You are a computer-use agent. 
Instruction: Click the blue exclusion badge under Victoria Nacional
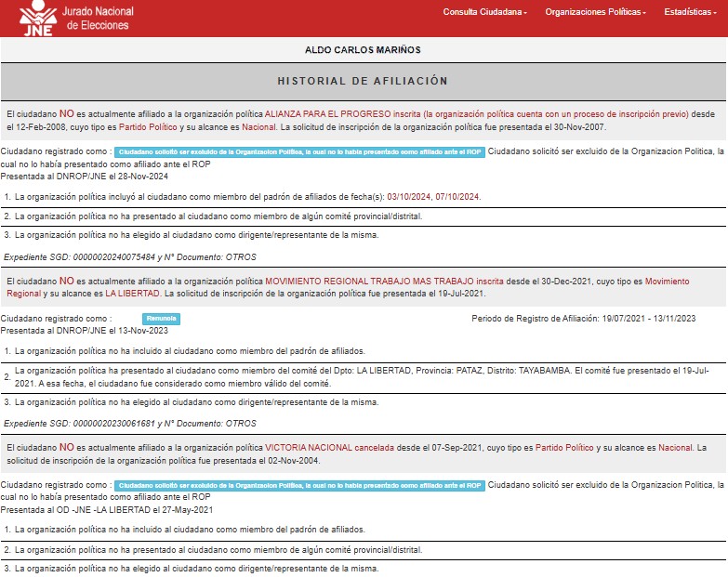pyautogui.click(x=299, y=485)
